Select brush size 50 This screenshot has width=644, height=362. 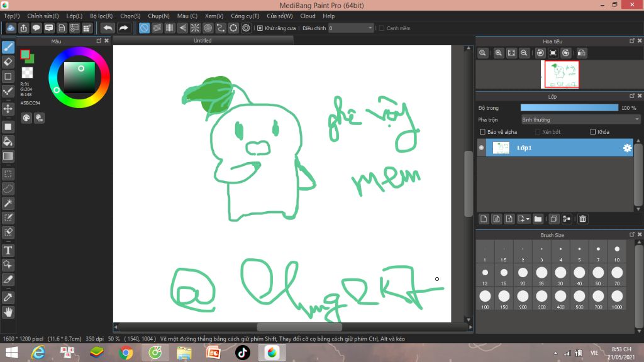click(x=598, y=275)
